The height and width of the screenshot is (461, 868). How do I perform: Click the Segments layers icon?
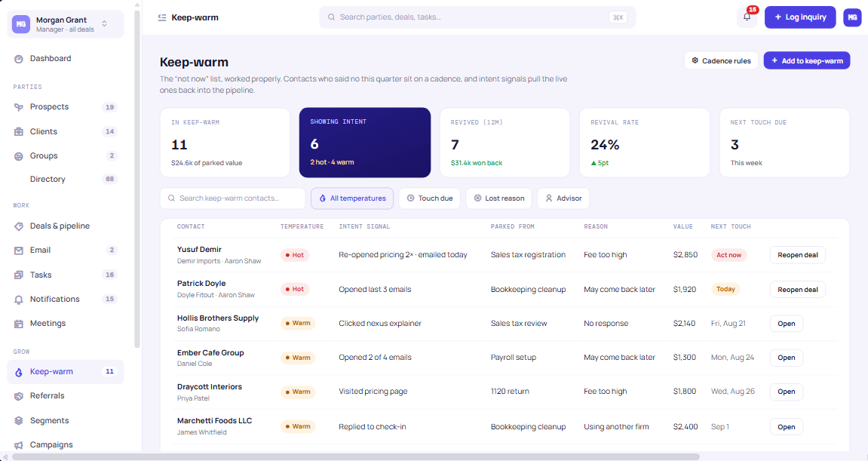coord(19,420)
